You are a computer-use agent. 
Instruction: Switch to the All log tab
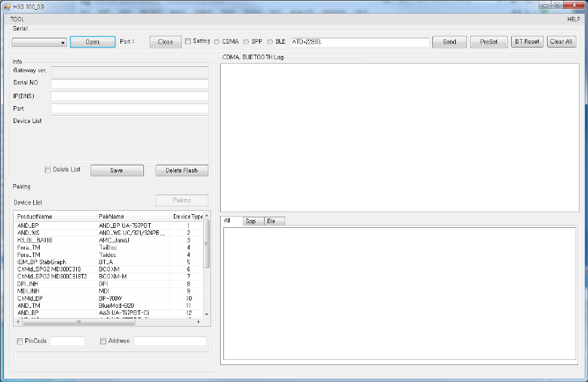231,221
